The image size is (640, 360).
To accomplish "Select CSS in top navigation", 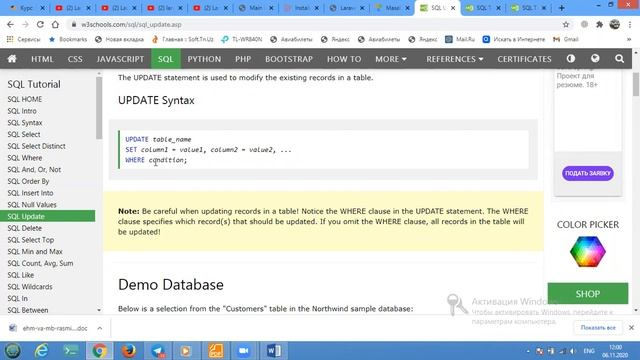I will (75, 59).
